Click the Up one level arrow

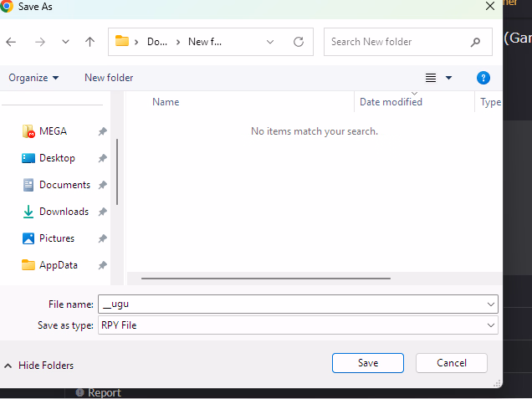(x=90, y=42)
